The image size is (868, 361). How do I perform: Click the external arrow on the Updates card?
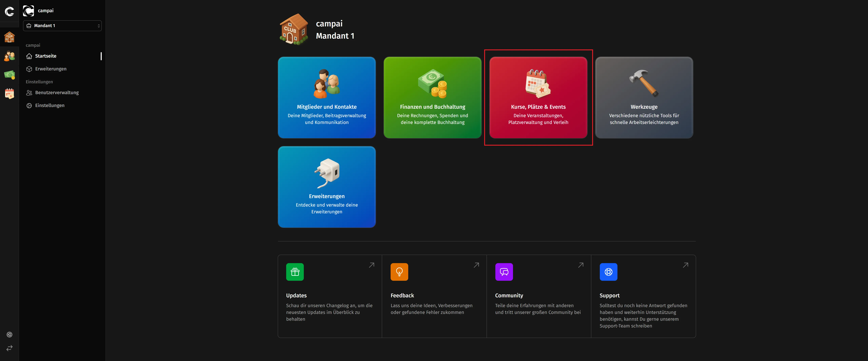(372, 265)
